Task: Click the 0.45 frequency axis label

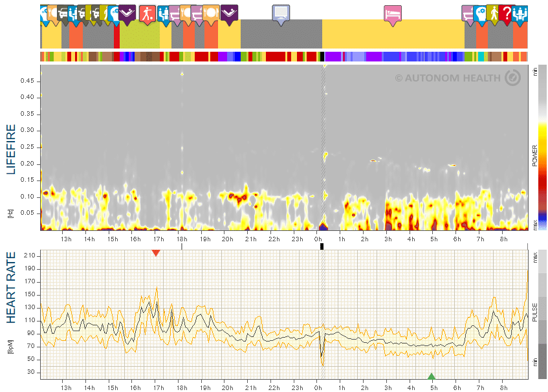Action: click(x=27, y=81)
